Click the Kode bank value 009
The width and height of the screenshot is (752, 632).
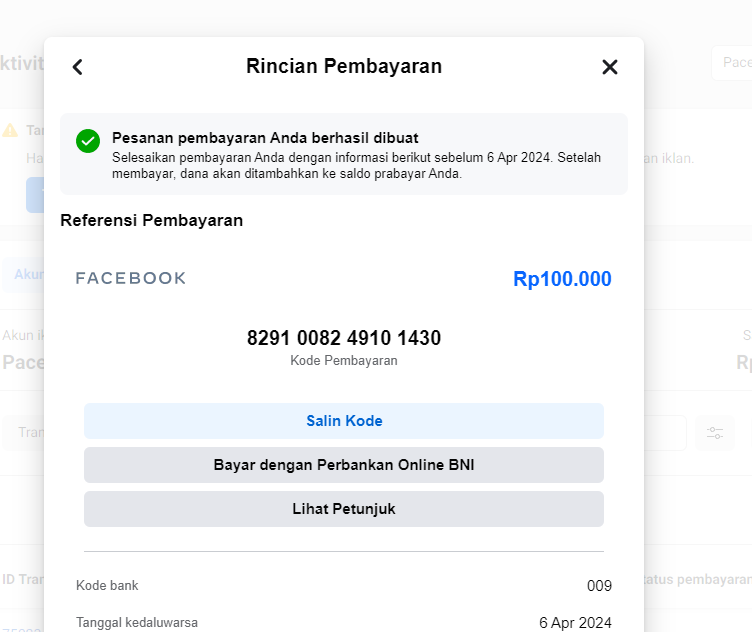point(599,586)
